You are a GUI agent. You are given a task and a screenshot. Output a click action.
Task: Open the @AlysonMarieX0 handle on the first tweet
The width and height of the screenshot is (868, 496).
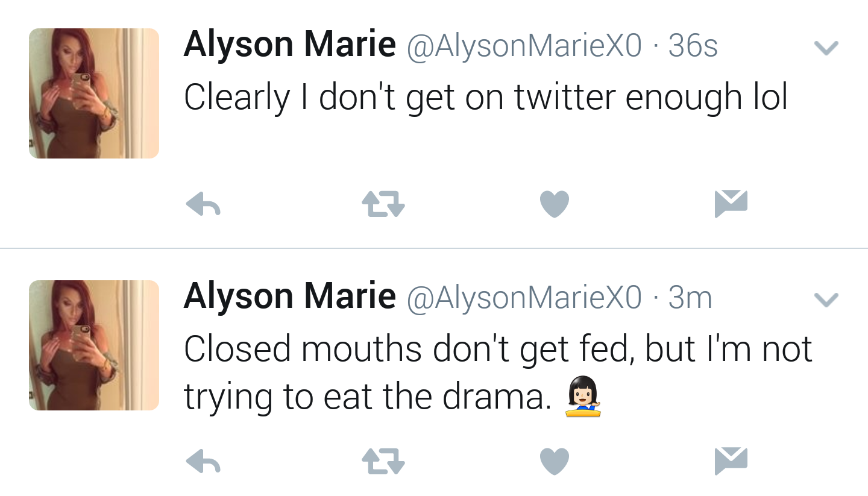pos(524,46)
